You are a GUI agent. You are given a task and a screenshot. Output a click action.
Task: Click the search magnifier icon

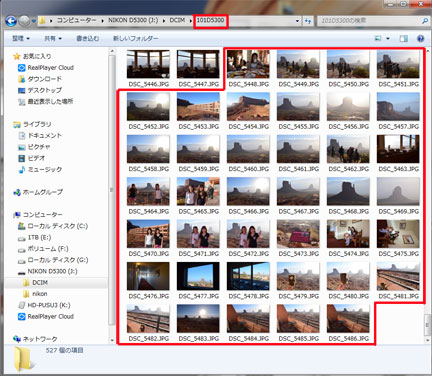coord(425,21)
